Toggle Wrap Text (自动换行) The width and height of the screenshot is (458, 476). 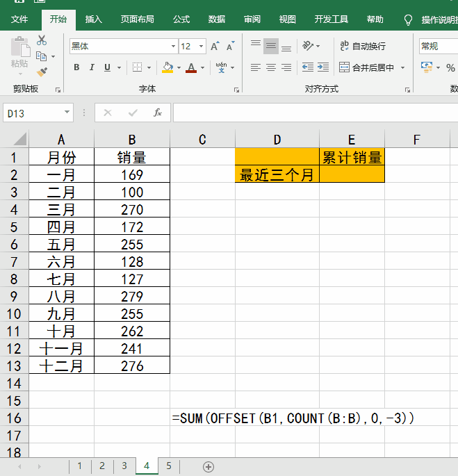coord(363,46)
